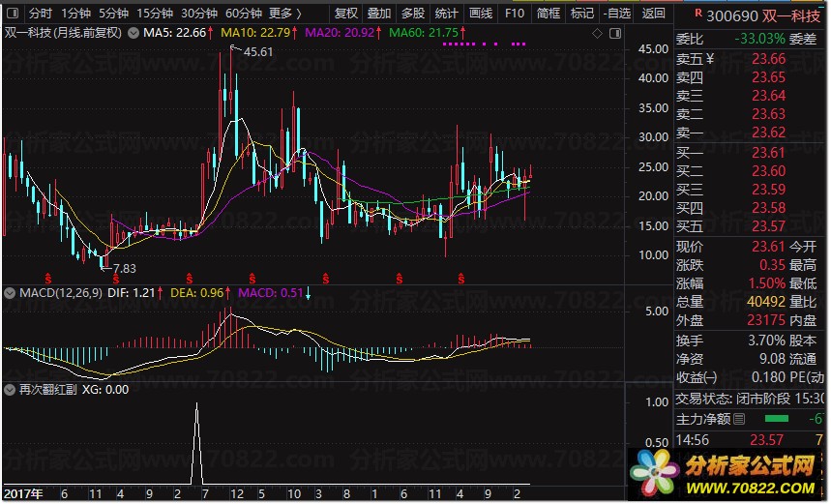Click the DEA: 0.96 value label
Screen dimensions: 831x504
196,293
